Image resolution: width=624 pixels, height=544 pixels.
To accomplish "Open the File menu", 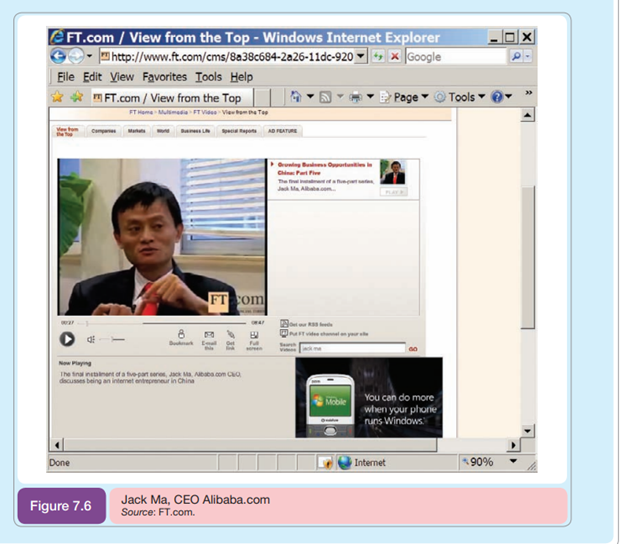I will 66,77.
